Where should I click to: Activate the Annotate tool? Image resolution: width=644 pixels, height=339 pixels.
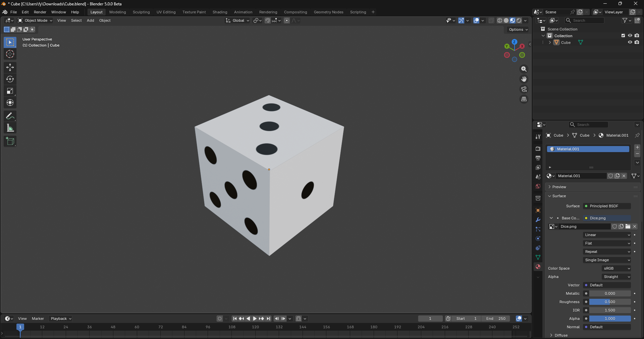(10, 116)
